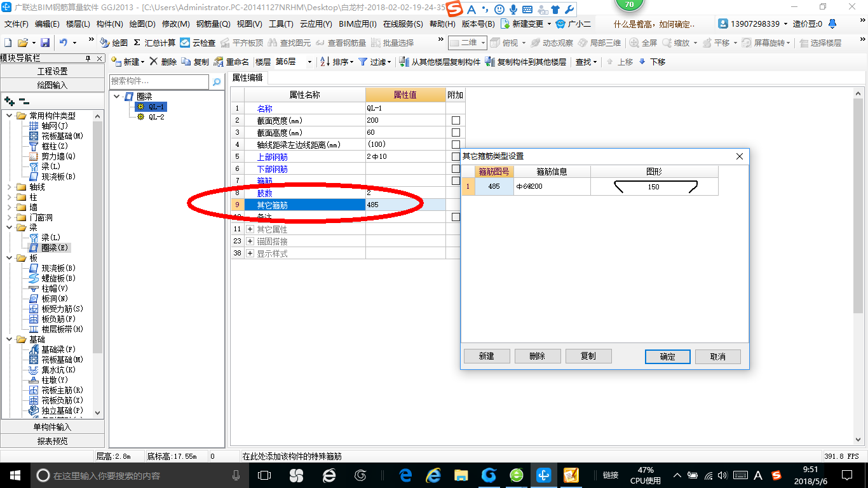Image resolution: width=868 pixels, height=488 pixels.
Task: Run 汇总计算 summary calculation
Action: [155, 43]
